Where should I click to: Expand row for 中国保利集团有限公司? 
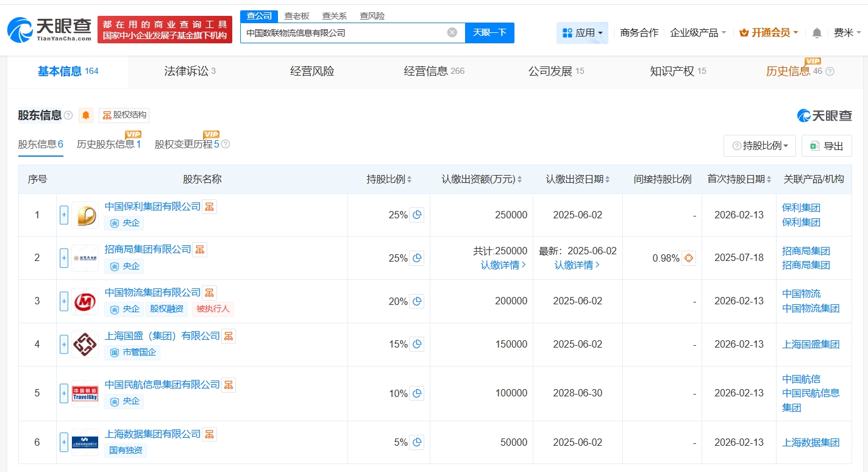click(64, 215)
